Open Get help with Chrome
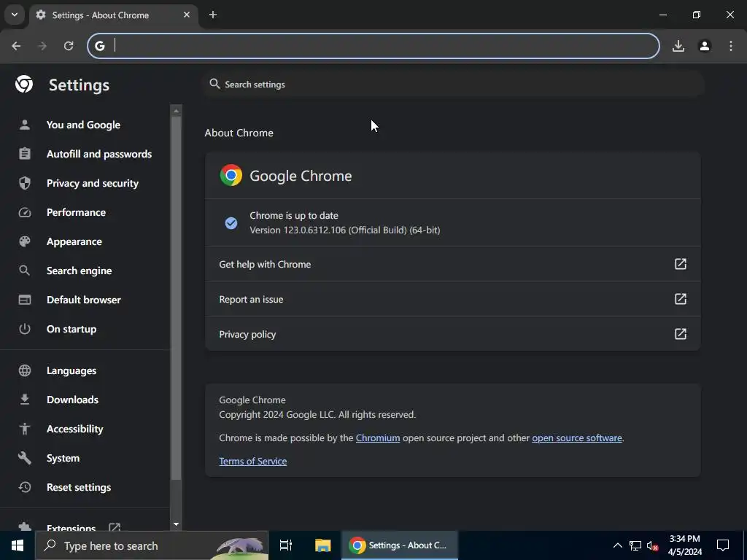This screenshot has width=747, height=560. pyautogui.click(x=452, y=264)
